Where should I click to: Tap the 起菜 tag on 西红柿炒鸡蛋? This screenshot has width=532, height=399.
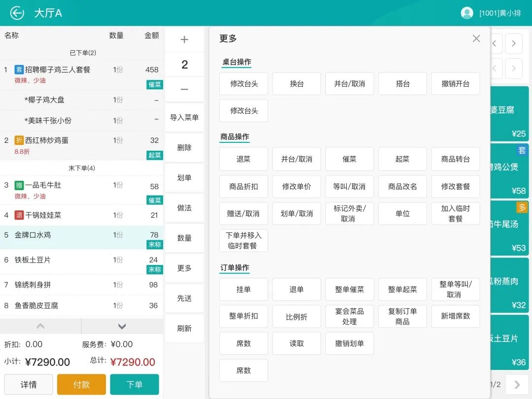pyautogui.click(x=155, y=155)
